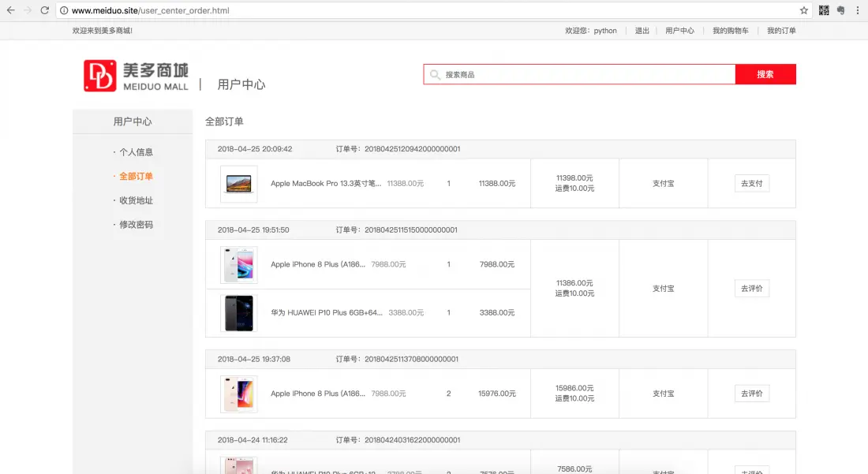Image resolution: width=868 pixels, height=474 pixels.
Task: Click the iPhone 8 Plus name in the 19:37:08 order
Action: coord(318,394)
